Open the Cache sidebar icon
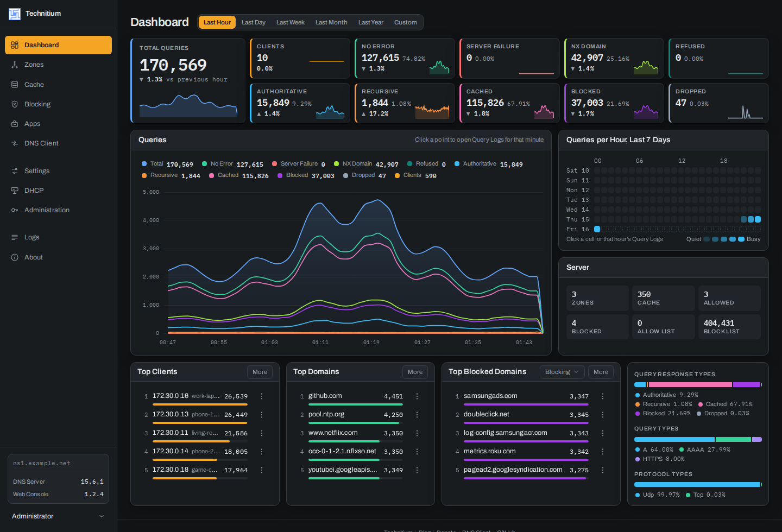Screen dimensions: 782x532 15,85
